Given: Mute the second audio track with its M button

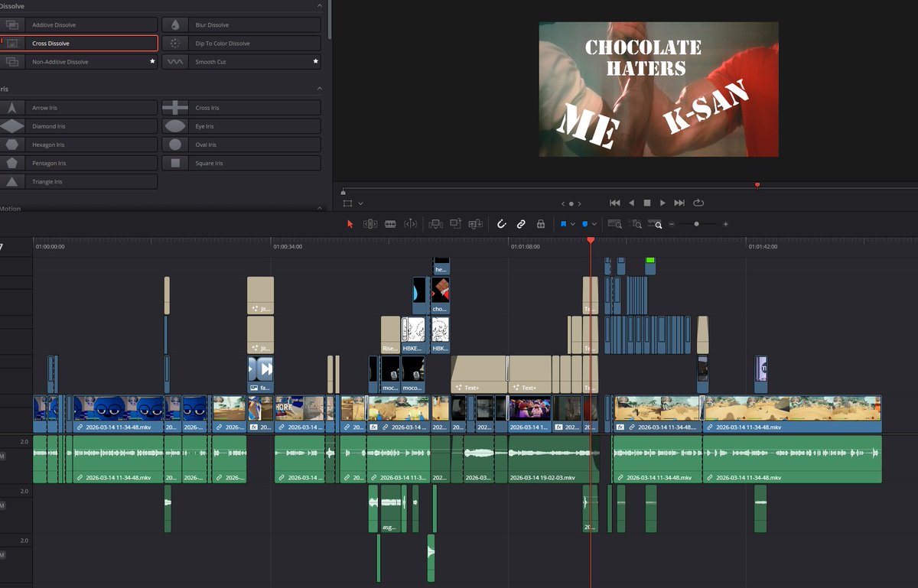Looking at the screenshot, I should click(2, 505).
